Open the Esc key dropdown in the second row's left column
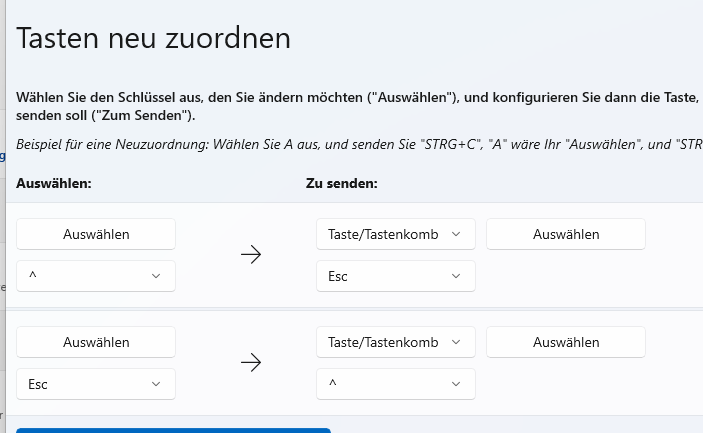This screenshot has width=703, height=433. [x=96, y=383]
